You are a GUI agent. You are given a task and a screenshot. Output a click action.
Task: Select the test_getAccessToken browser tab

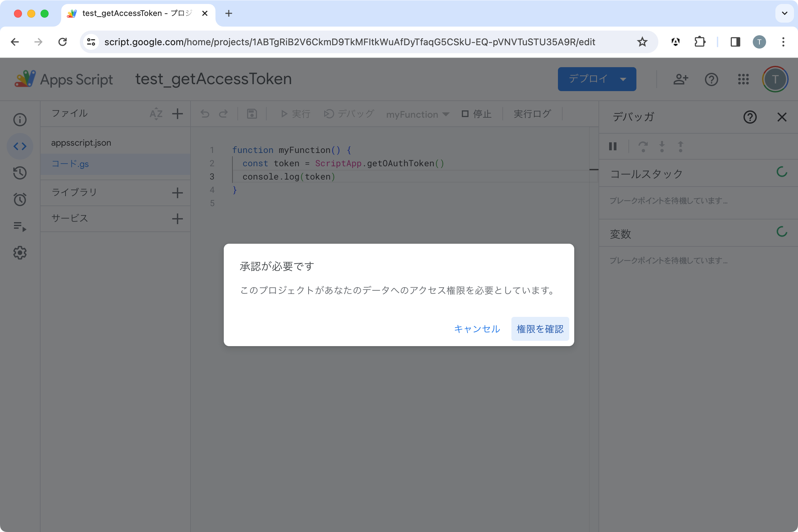137,14
